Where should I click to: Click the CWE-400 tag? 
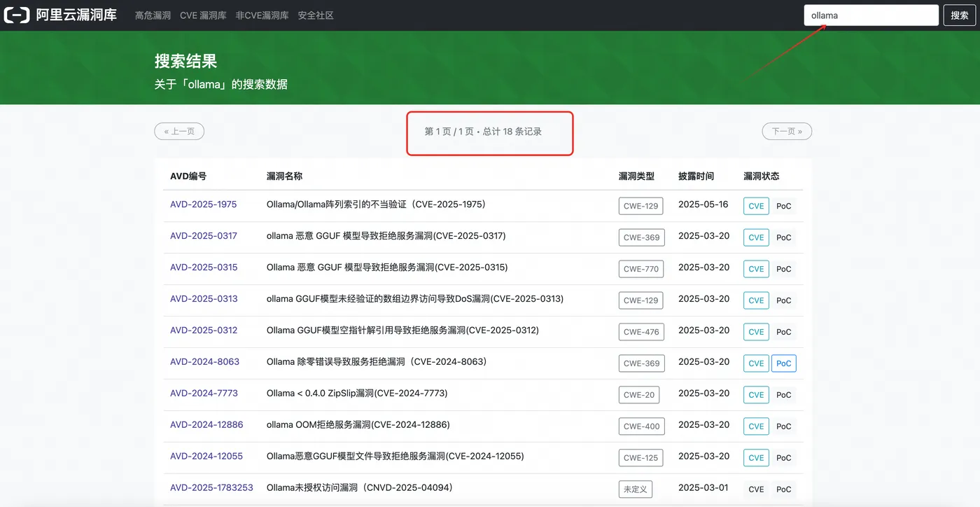[642, 426]
